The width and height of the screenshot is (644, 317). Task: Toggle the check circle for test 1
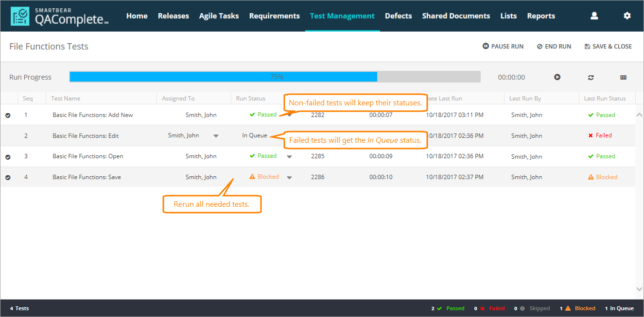(8, 116)
